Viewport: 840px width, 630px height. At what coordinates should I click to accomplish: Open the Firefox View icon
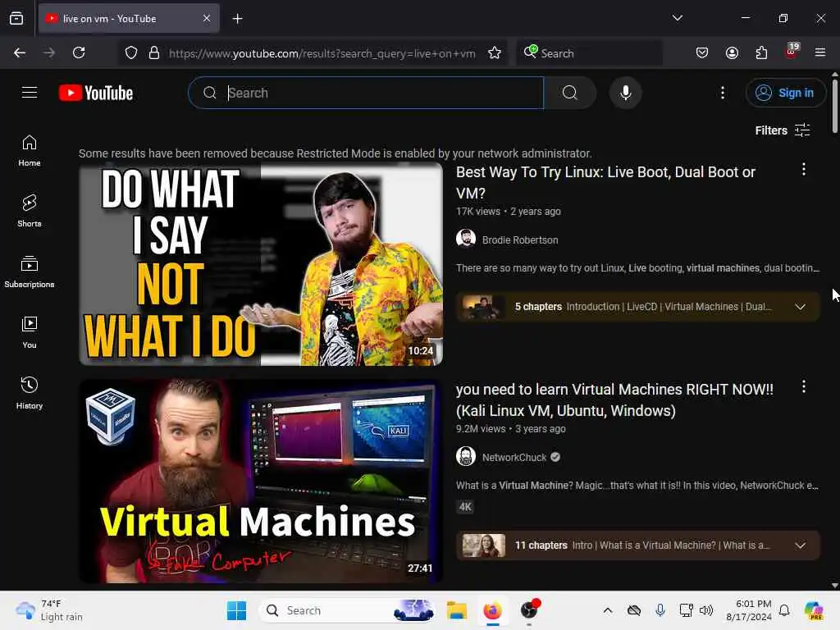16,18
